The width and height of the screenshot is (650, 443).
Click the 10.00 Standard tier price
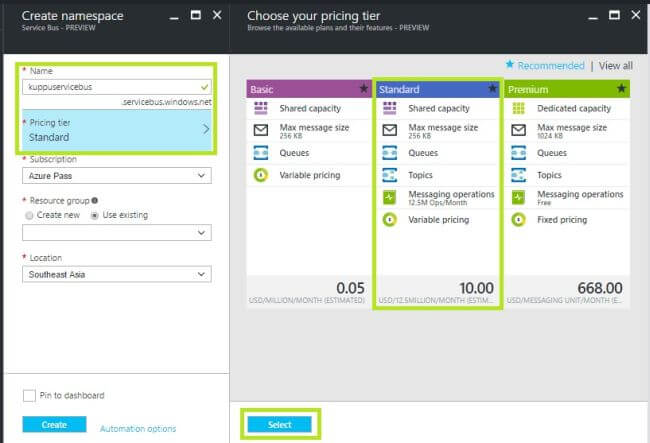coord(476,288)
